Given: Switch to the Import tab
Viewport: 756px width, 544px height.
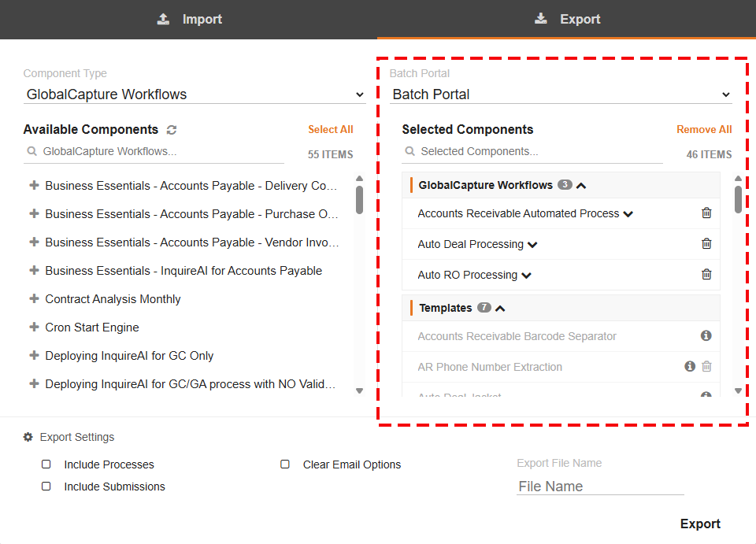Looking at the screenshot, I should (x=189, y=19).
